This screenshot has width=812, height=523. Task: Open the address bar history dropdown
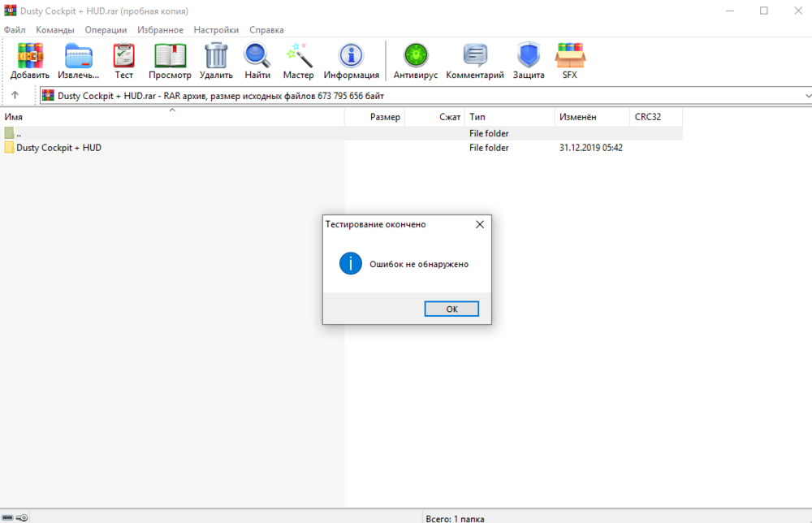806,95
